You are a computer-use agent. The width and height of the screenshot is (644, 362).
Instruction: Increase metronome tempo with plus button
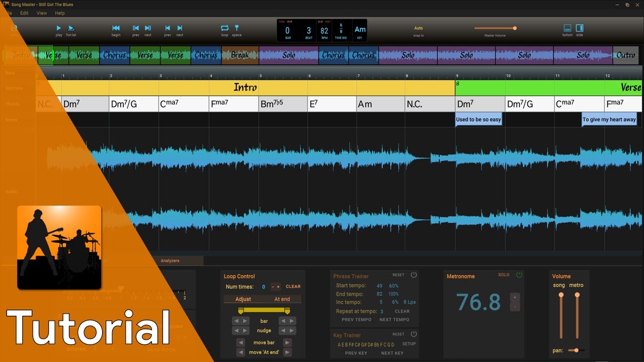[515, 297]
